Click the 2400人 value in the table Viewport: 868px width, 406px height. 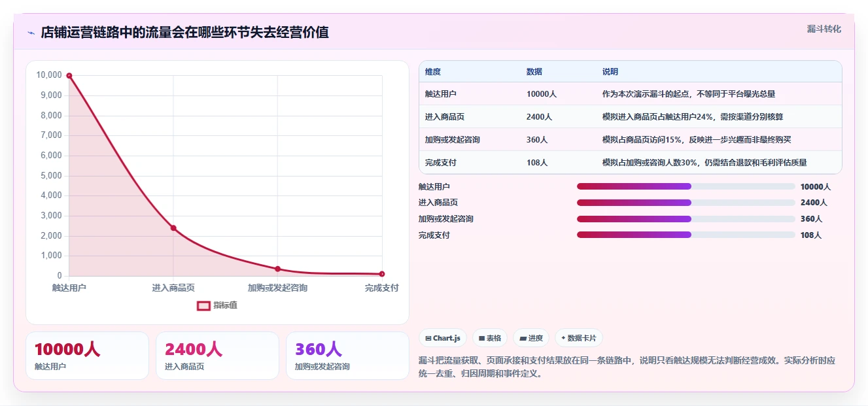pyautogui.click(x=540, y=117)
